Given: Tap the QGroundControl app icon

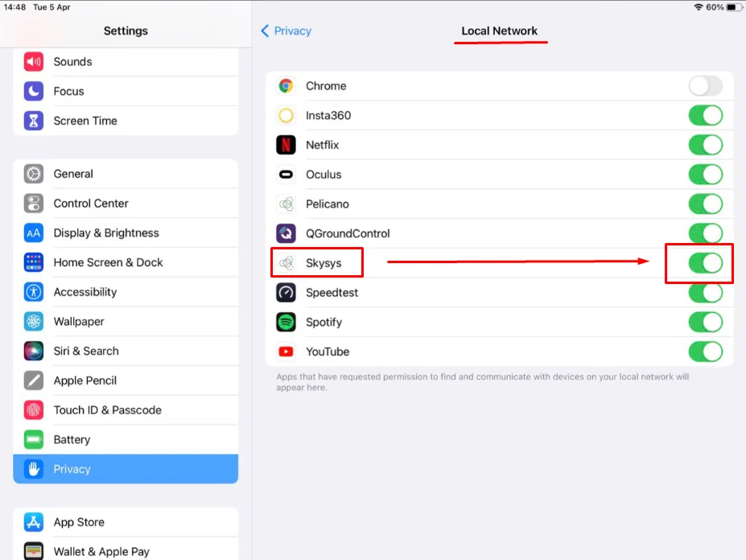Looking at the screenshot, I should pyautogui.click(x=286, y=233).
